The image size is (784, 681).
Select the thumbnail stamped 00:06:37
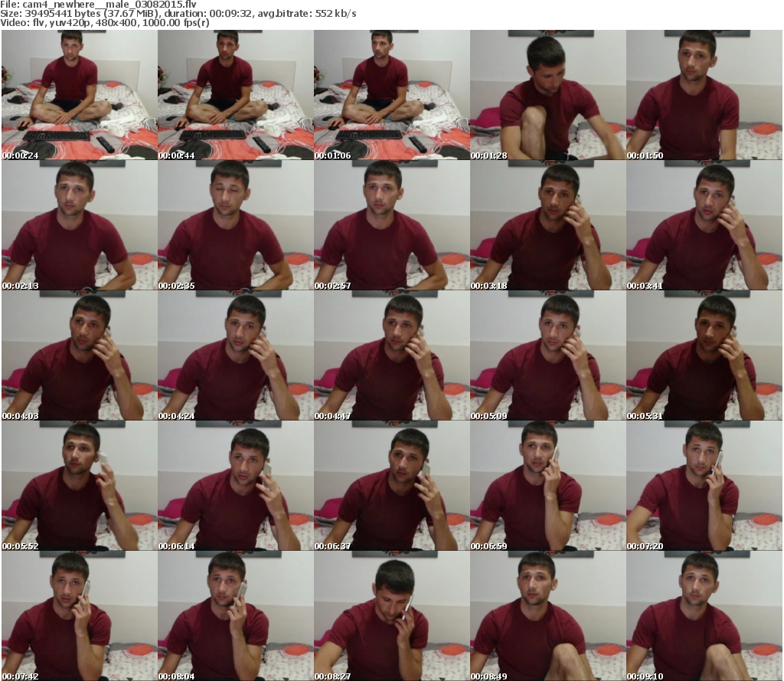point(391,486)
